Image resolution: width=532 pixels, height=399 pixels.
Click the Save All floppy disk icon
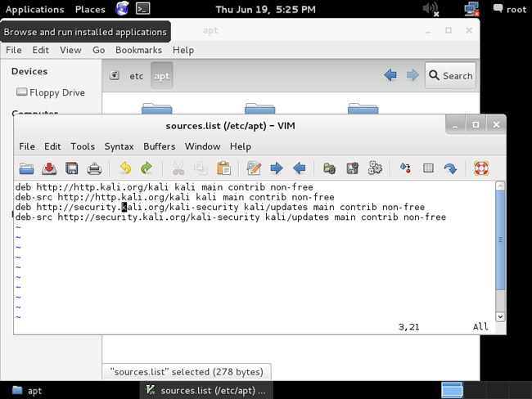tap(71, 168)
